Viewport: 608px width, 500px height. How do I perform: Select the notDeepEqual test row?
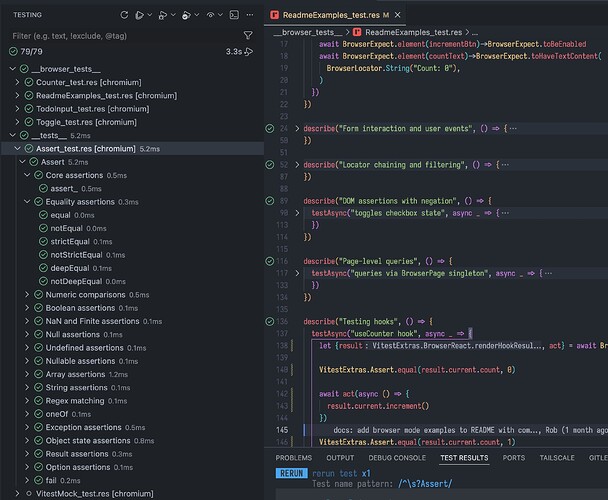tap(132, 282)
